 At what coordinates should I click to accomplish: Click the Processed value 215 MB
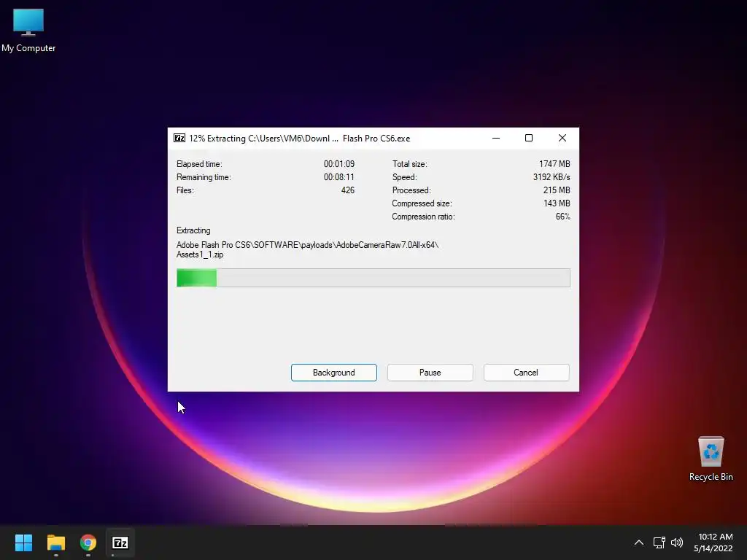pyautogui.click(x=557, y=190)
